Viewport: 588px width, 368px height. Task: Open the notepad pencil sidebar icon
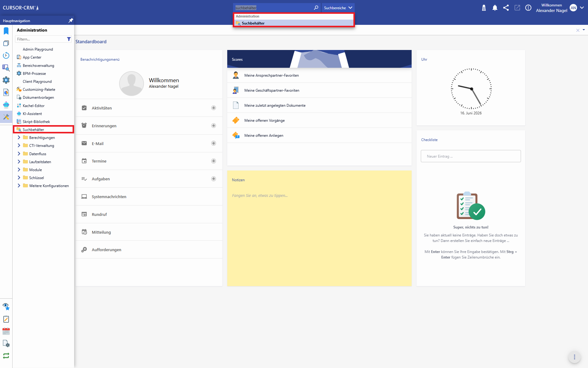[6, 319]
